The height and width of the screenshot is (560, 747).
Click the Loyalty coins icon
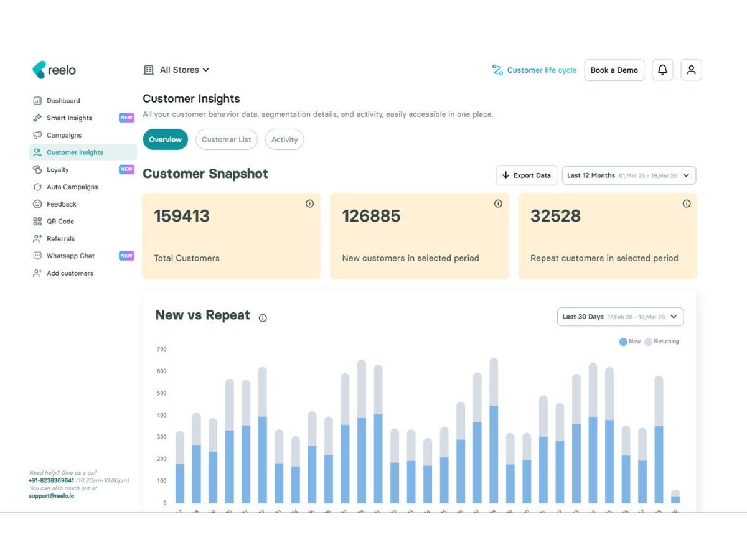37,169
